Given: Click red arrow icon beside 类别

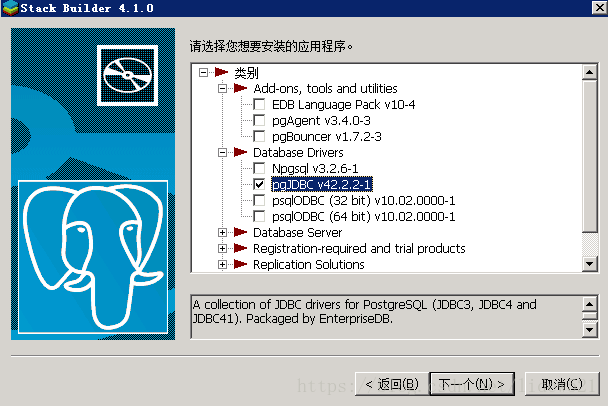Looking at the screenshot, I should click(x=221, y=72).
